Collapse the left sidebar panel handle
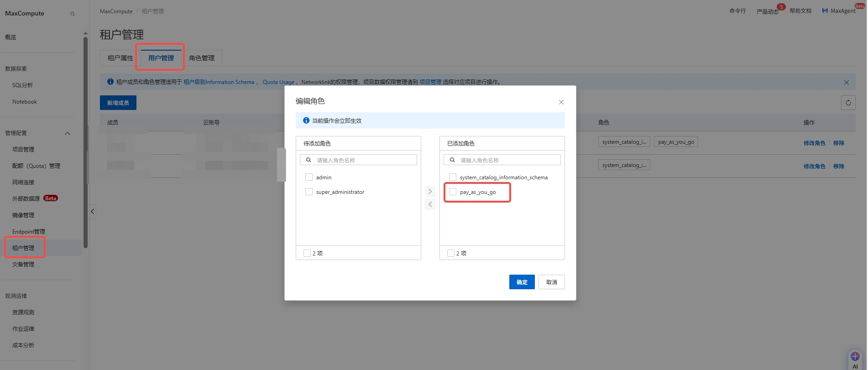868x370 pixels. [93, 211]
